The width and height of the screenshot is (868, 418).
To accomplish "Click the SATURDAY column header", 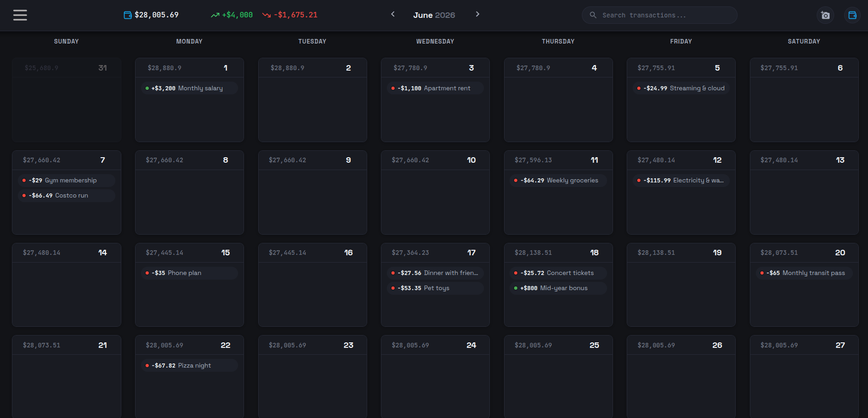I will click(804, 41).
